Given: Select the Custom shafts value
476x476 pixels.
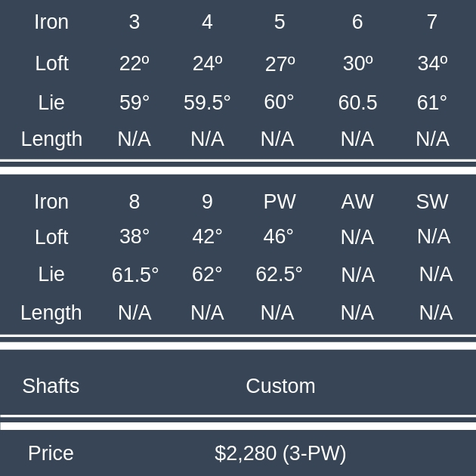Looking at the screenshot, I should 280,386.
